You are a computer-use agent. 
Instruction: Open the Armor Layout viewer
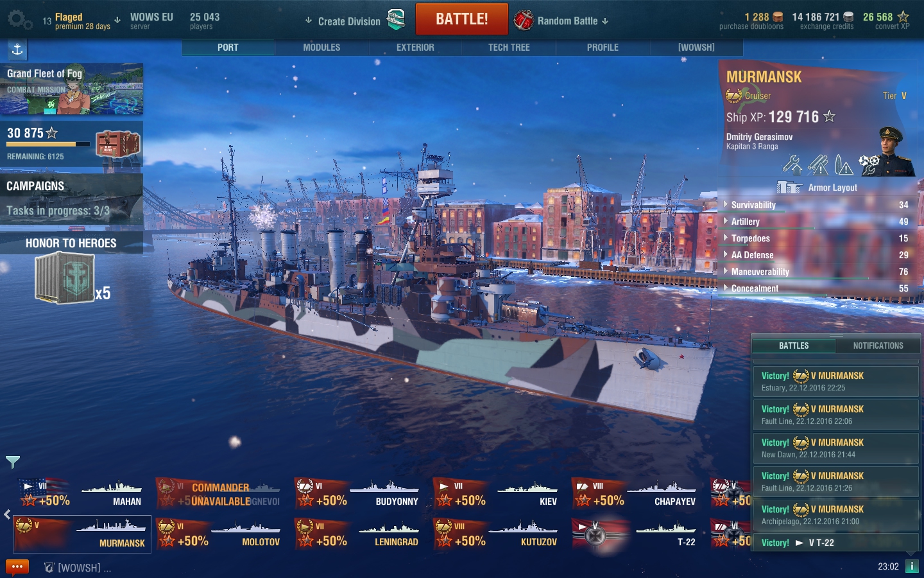(x=816, y=188)
